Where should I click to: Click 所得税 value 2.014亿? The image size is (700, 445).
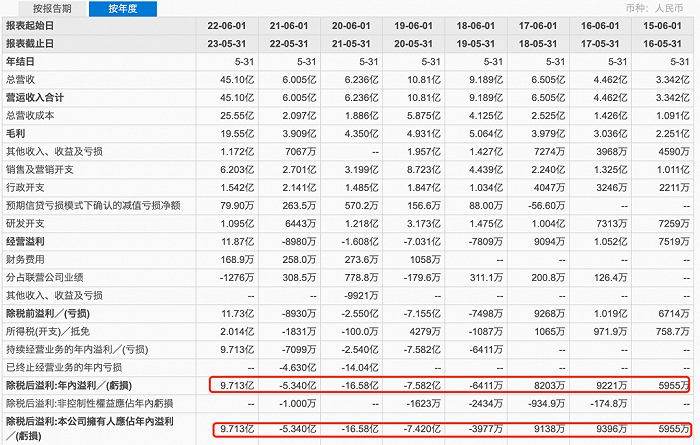click(x=237, y=331)
